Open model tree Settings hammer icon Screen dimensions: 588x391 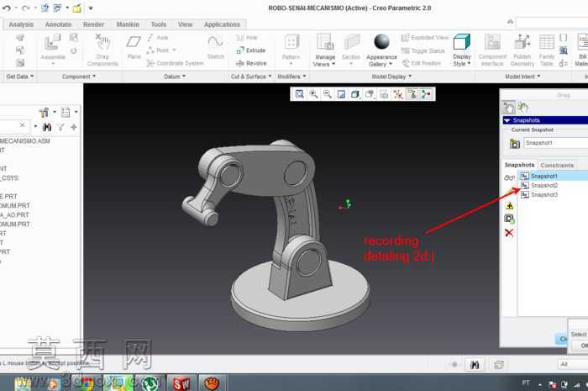click(45, 112)
